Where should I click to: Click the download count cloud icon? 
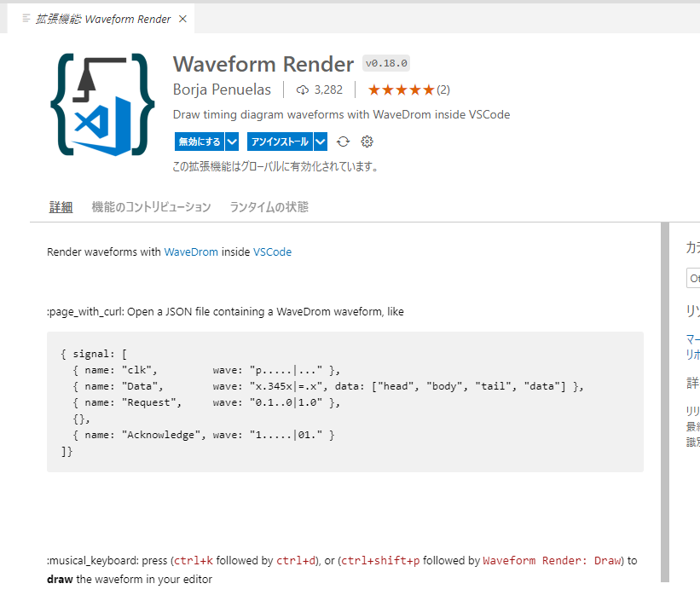pos(302,90)
